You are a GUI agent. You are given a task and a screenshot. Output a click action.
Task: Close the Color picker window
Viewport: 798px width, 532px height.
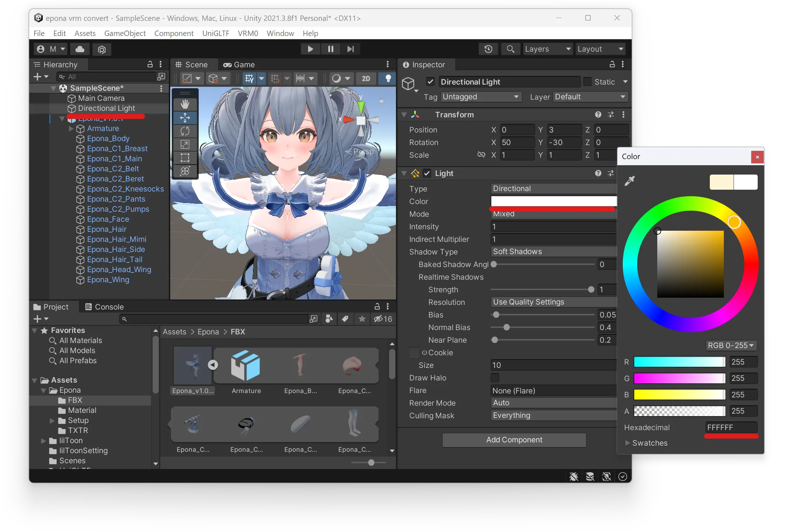(757, 157)
